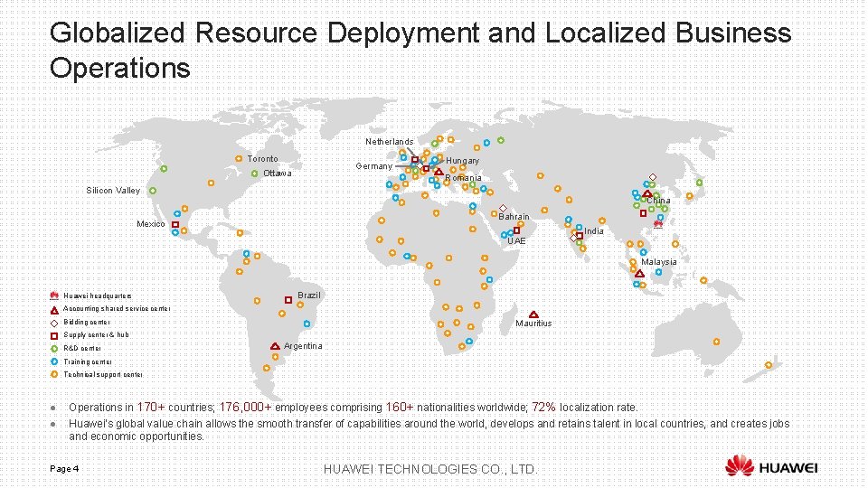Click the 'Bahrain' map label
Image resolution: width=868 pixels, height=488 pixels.
(514, 217)
